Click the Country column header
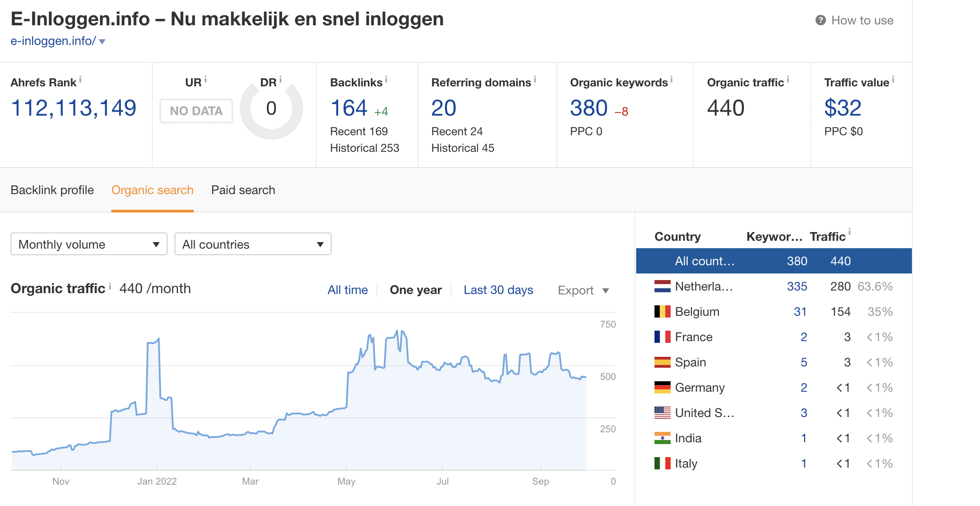 678,236
